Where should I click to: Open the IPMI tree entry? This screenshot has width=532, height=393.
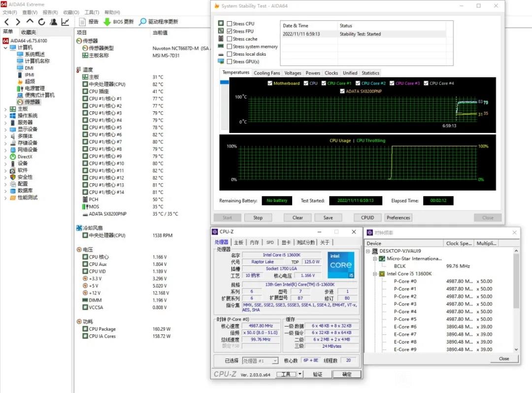(x=29, y=74)
